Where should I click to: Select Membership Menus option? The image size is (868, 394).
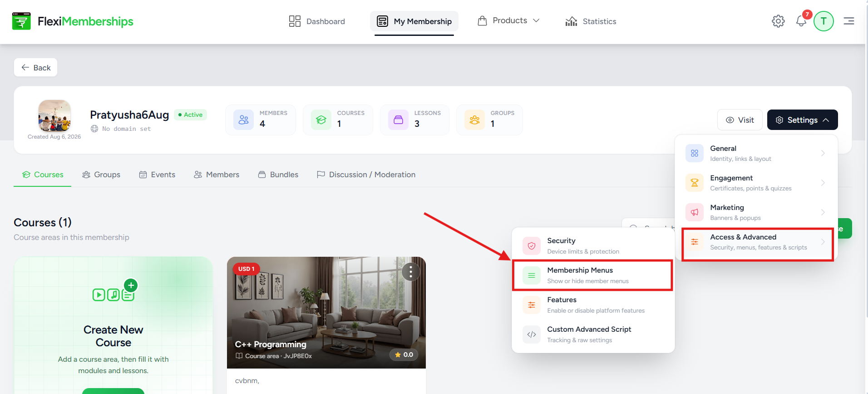(x=592, y=275)
